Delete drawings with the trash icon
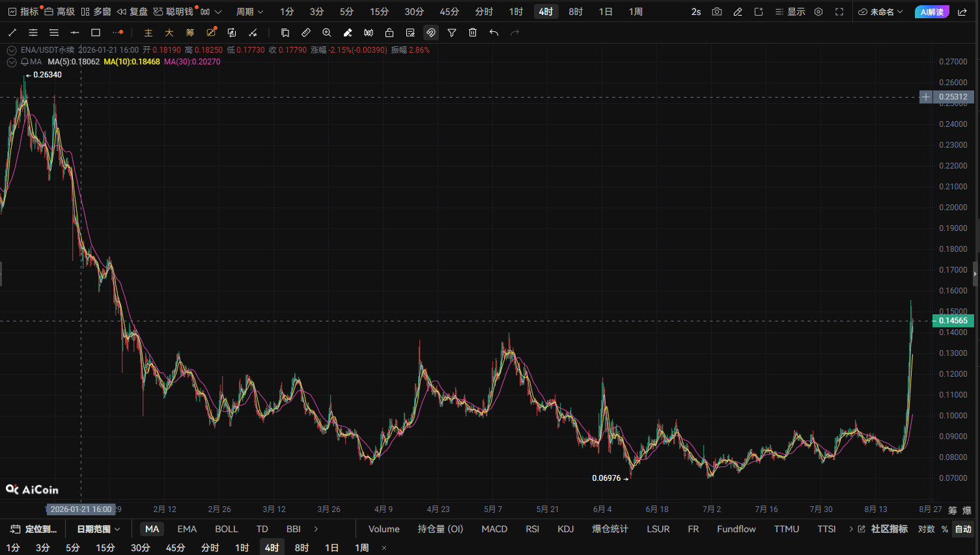980x555 pixels. click(473, 33)
